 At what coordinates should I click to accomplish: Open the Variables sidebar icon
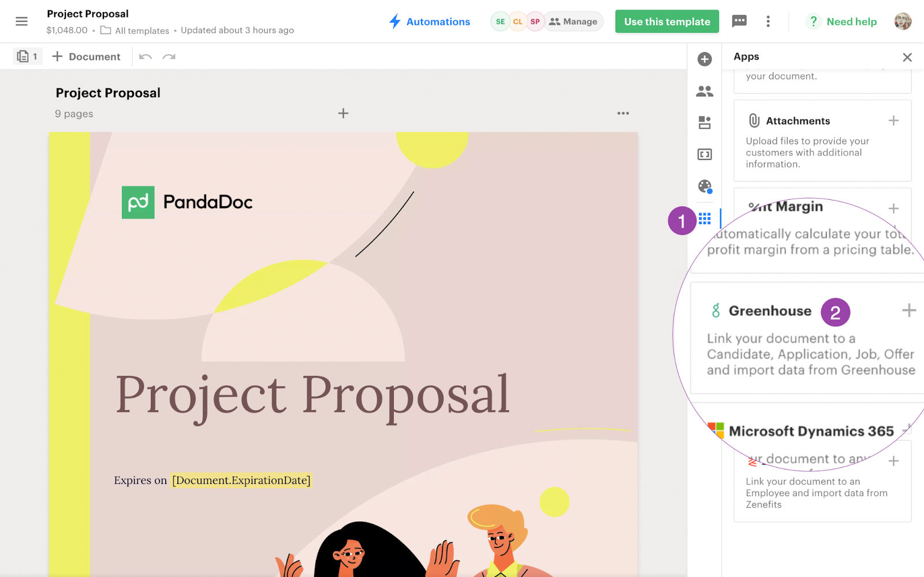[705, 154]
